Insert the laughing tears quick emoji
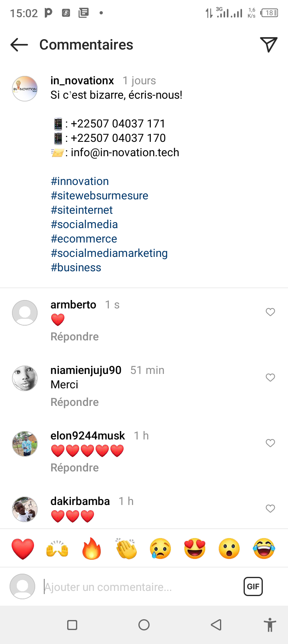The height and width of the screenshot is (644, 288). [264, 549]
